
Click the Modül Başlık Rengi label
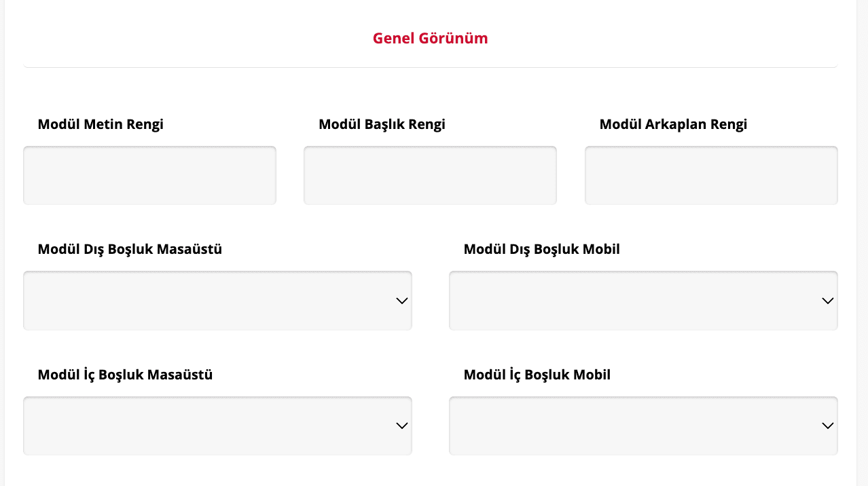click(x=382, y=124)
